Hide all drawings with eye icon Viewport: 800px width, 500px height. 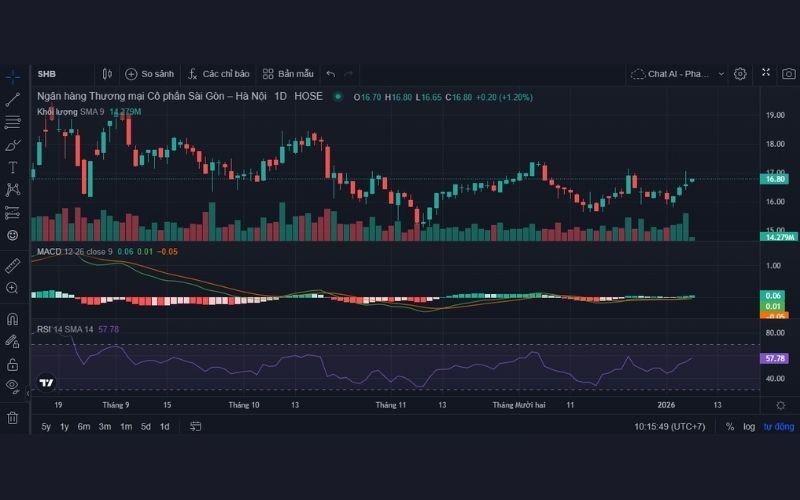pos(13,385)
